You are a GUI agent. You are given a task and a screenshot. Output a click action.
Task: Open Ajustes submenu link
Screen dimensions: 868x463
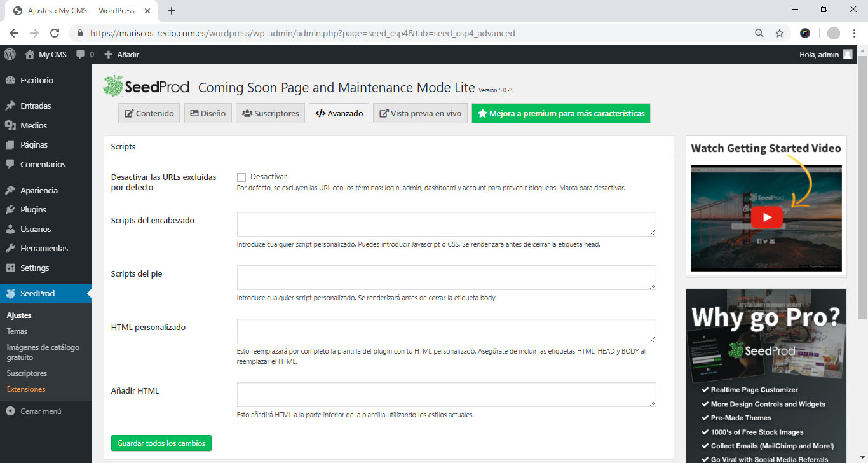tap(19, 315)
